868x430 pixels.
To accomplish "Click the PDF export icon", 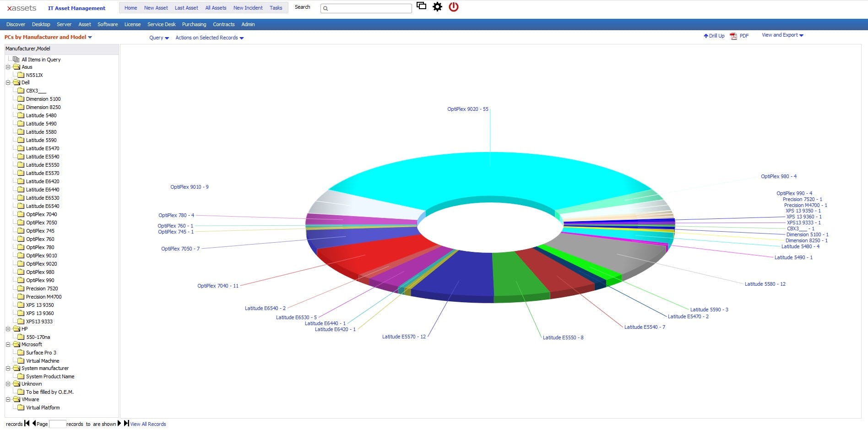I will click(x=733, y=35).
